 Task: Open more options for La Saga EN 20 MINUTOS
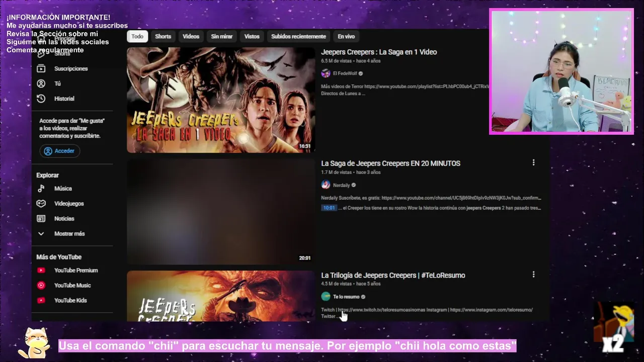click(x=533, y=163)
